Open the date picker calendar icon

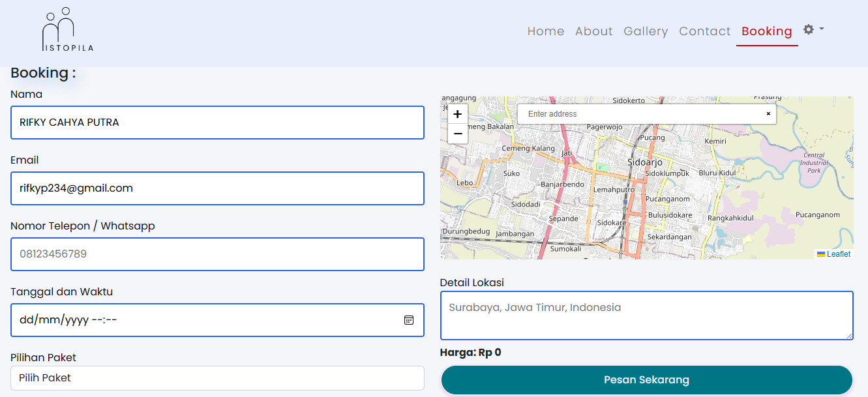pos(409,320)
